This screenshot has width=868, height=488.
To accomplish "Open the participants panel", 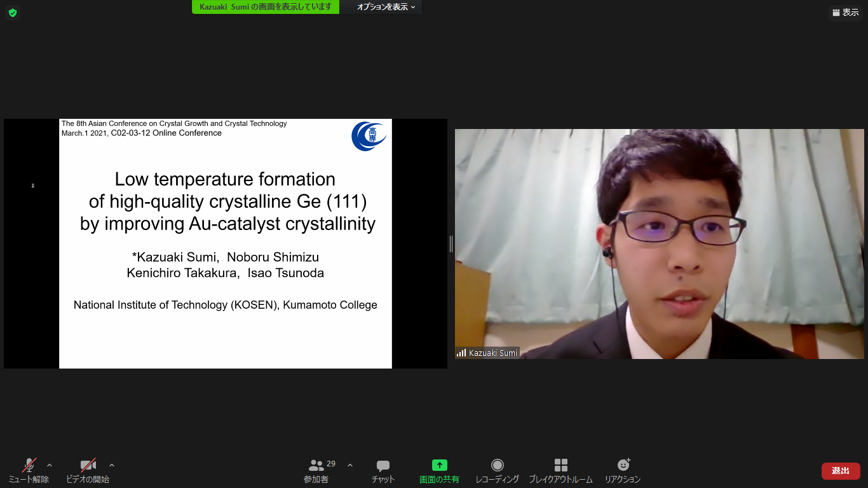I will click(316, 470).
